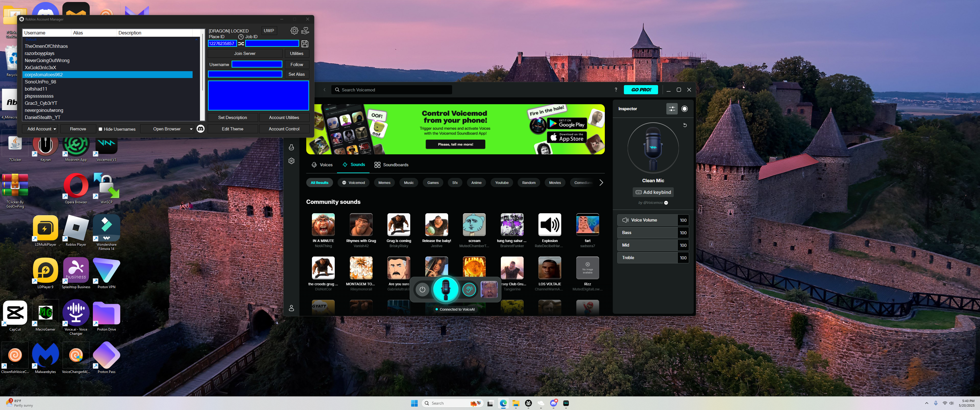The width and height of the screenshot is (980, 410).
Task: Open Voicemod settings gear in sidebar
Action: [x=291, y=161]
